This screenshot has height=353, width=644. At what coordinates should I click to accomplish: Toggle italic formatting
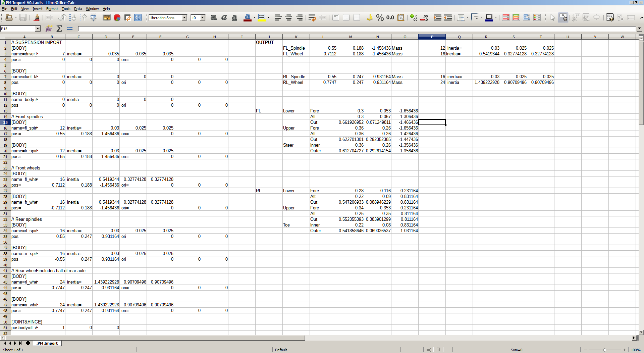point(224,17)
